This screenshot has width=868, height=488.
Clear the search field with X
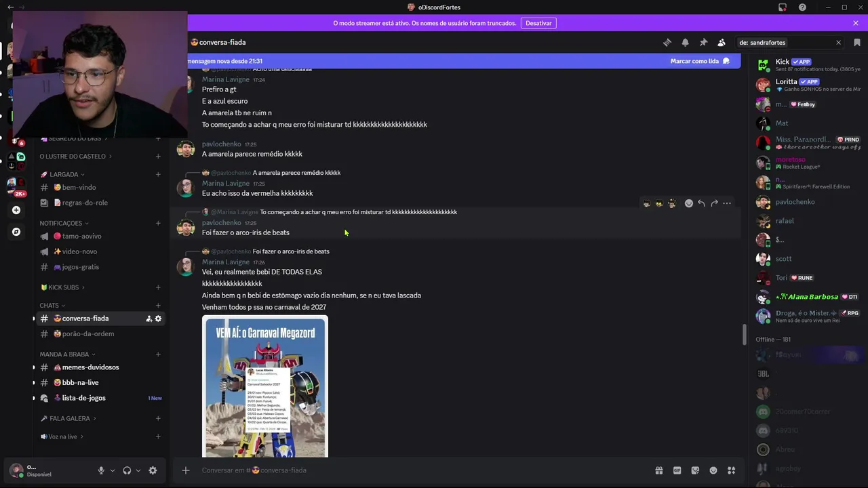tap(838, 43)
